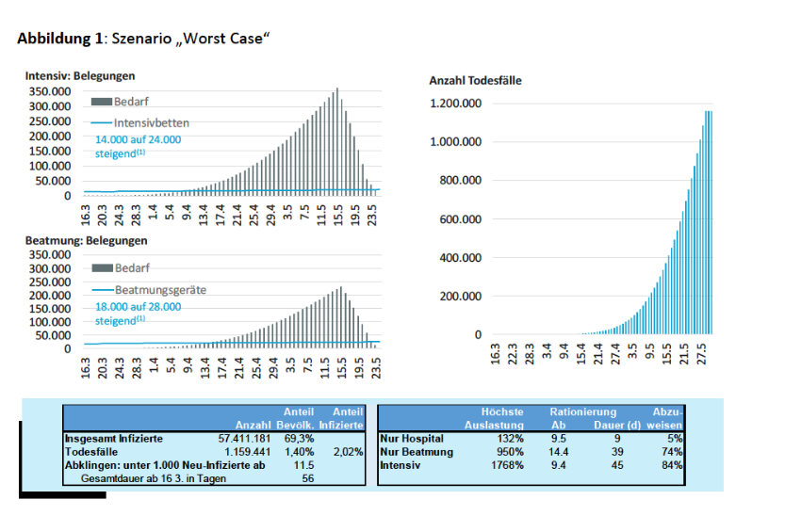This screenshot has width=785, height=532.
Task: Click the 'Gesamtdauer ab 16 3. in Tagen' row
Action: tap(155, 478)
